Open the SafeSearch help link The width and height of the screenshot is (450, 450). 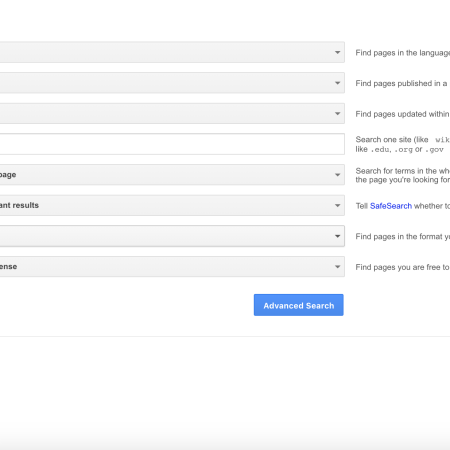coord(391,206)
